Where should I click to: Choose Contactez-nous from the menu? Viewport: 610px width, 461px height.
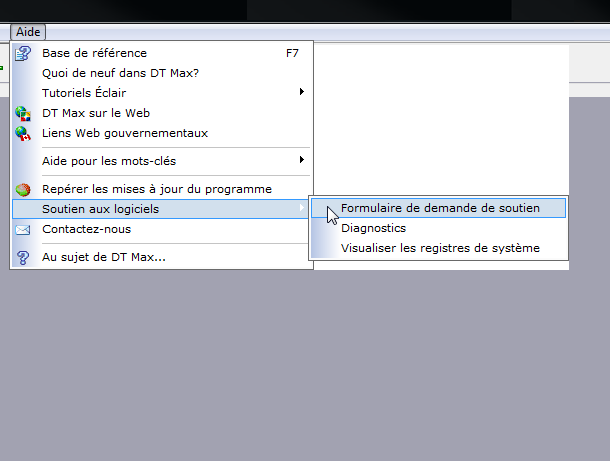[x=161, y=229]
